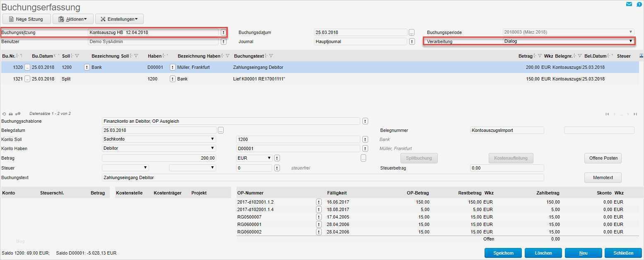
Task: Sort by Bu.Nr. column header
Action: click(x=9, y=56)
